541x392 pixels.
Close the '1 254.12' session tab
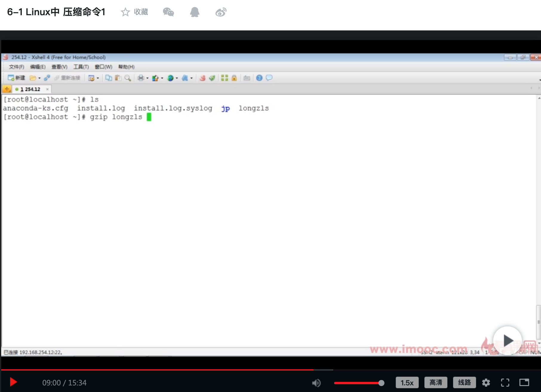click(x=47, y=89)
